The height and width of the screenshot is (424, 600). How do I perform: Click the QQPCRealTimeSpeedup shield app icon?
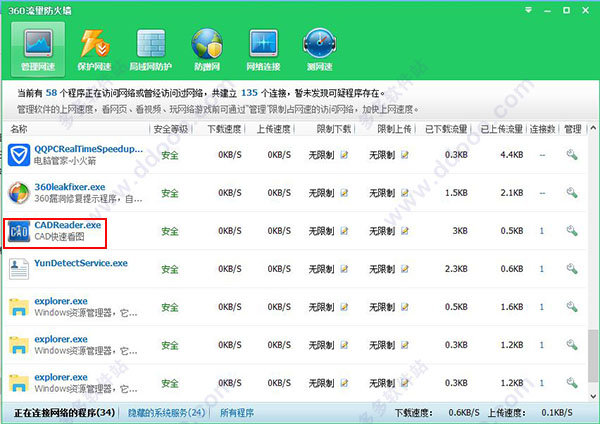coord(19,155)
